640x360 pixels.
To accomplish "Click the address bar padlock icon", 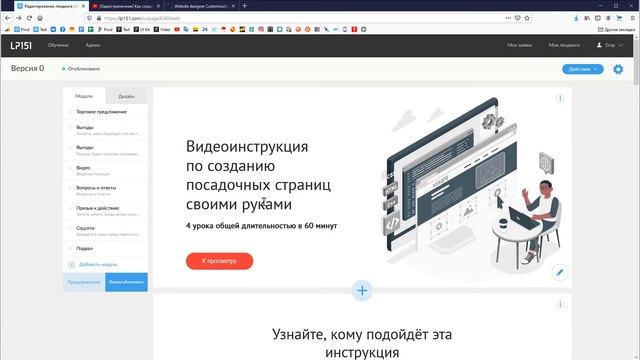I will pyautogui.click(x=98, y=18).
